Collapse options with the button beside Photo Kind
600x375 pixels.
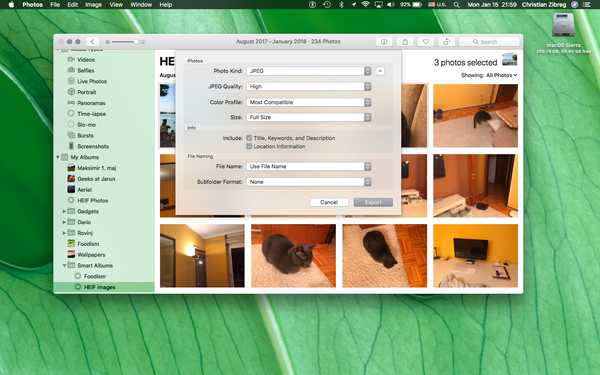380,71
